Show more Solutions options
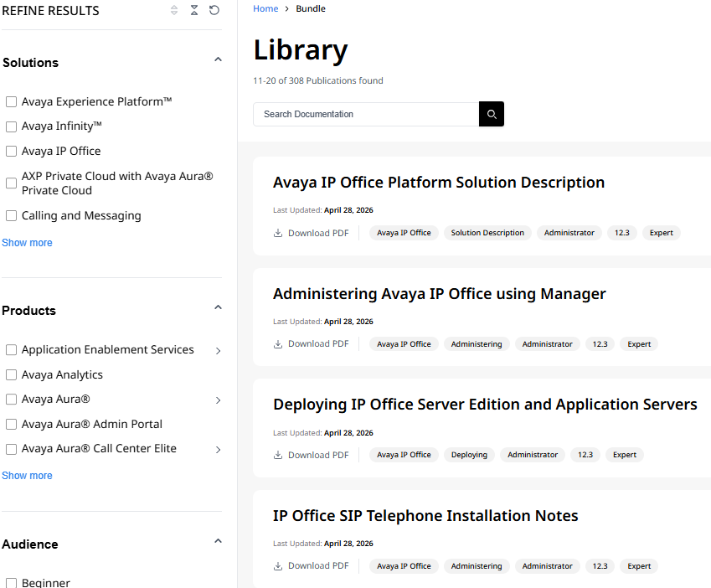The image size is (711, 588). pyautogui.click(x=27, y=243)
